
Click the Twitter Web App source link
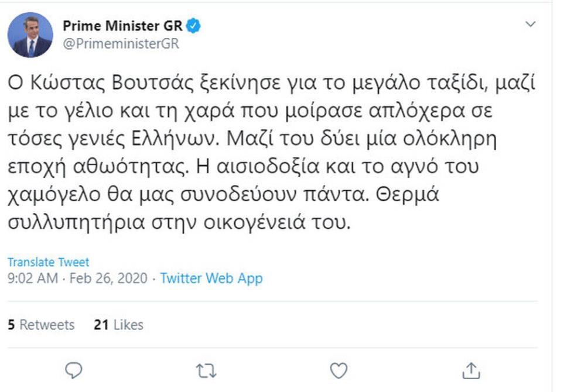coord(211,278)
